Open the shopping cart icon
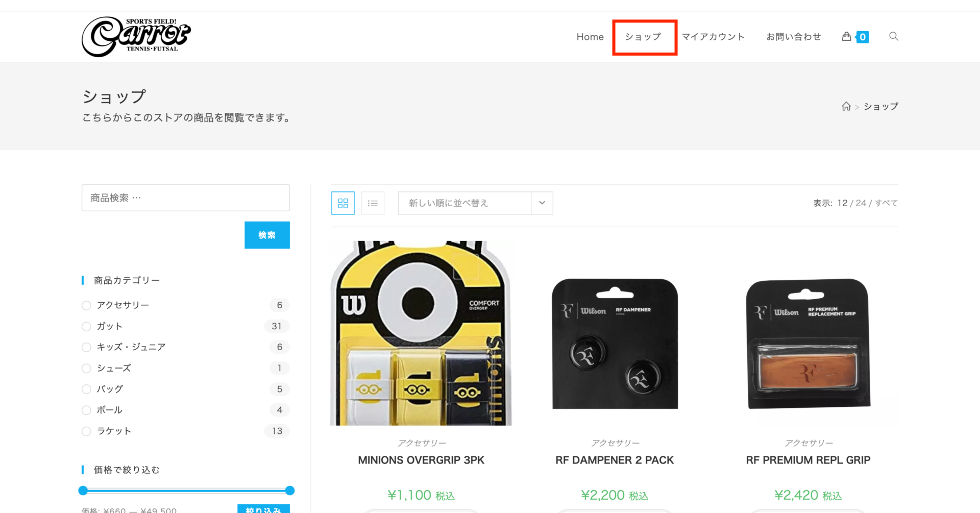 point(846,36)
